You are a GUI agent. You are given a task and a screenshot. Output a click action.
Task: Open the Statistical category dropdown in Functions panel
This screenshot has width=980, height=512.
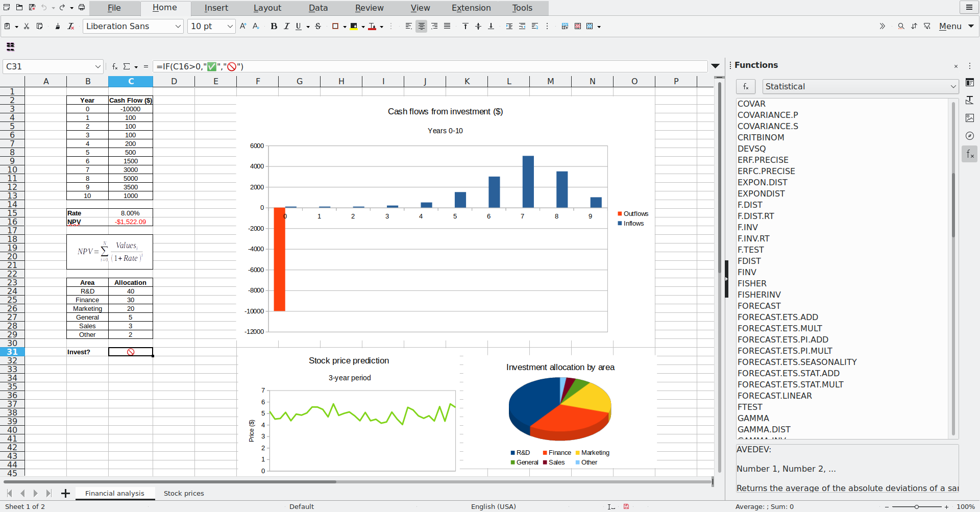[x=952, y=86]
